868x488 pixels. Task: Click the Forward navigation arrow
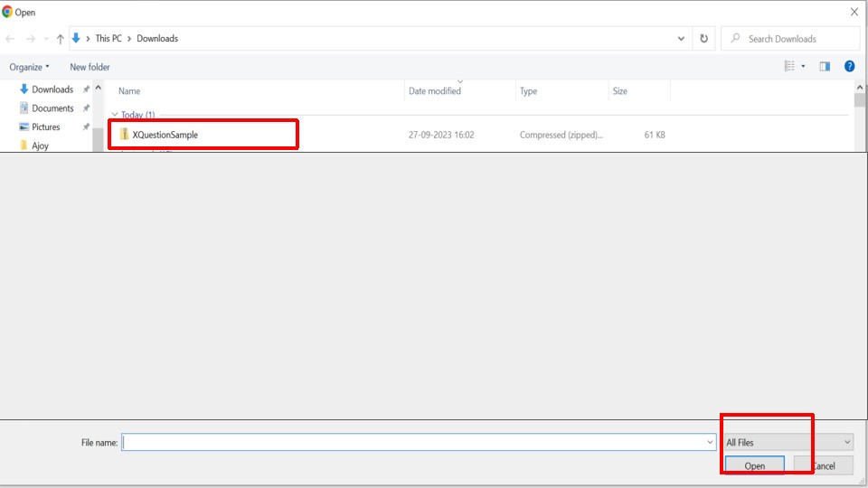point(31,39)
